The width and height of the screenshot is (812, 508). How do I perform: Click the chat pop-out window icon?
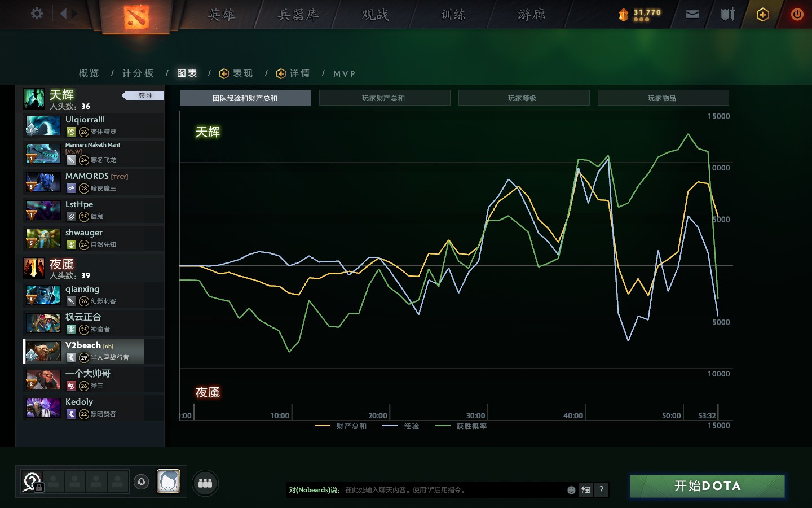(x=586, y=490)
